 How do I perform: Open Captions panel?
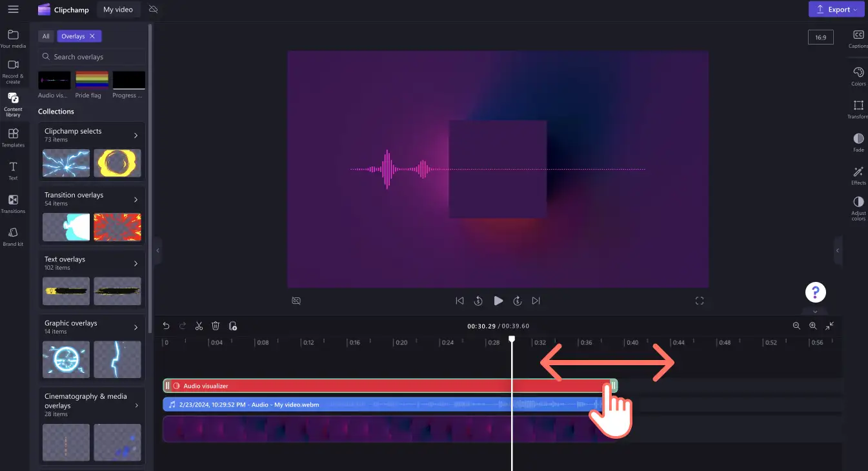(x=858, y=39)
